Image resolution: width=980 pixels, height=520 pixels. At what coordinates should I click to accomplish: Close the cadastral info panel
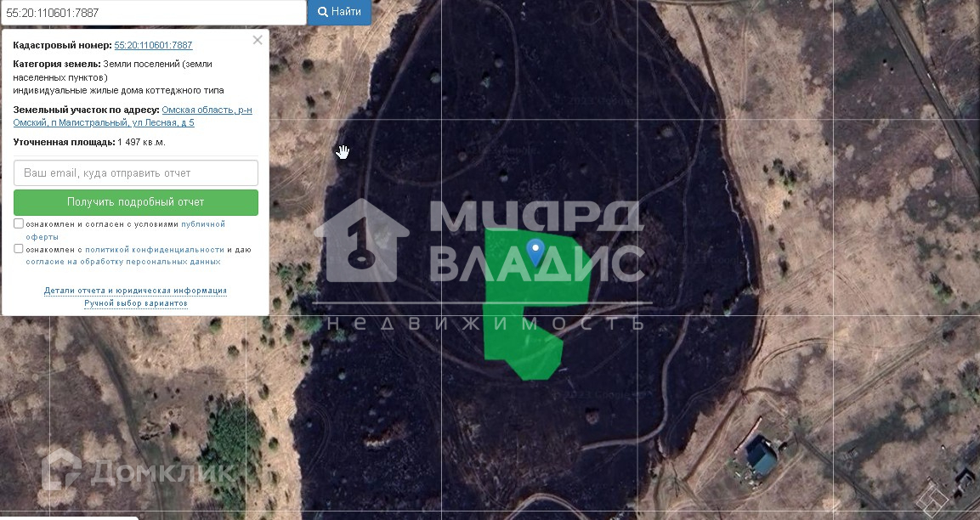257,40
